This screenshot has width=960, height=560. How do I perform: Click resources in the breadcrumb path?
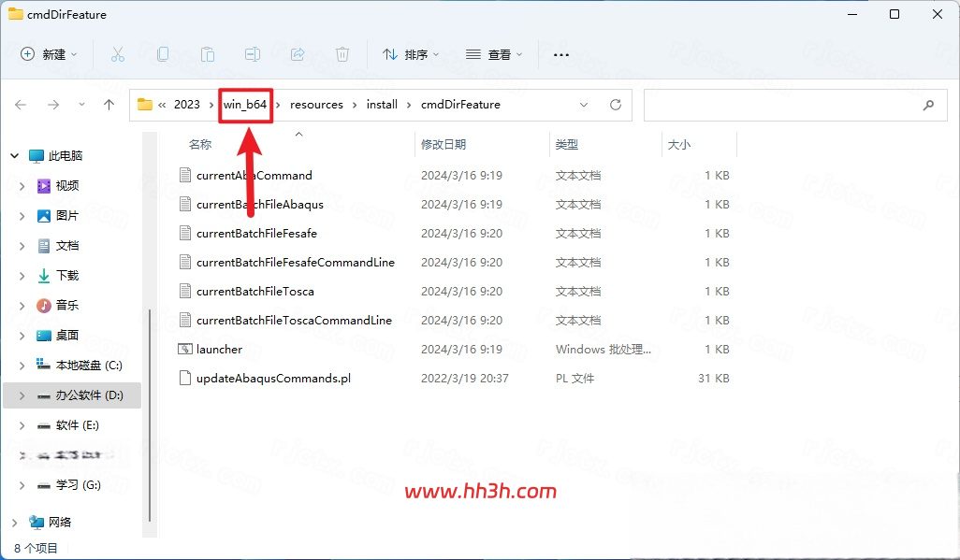[316, 105]
